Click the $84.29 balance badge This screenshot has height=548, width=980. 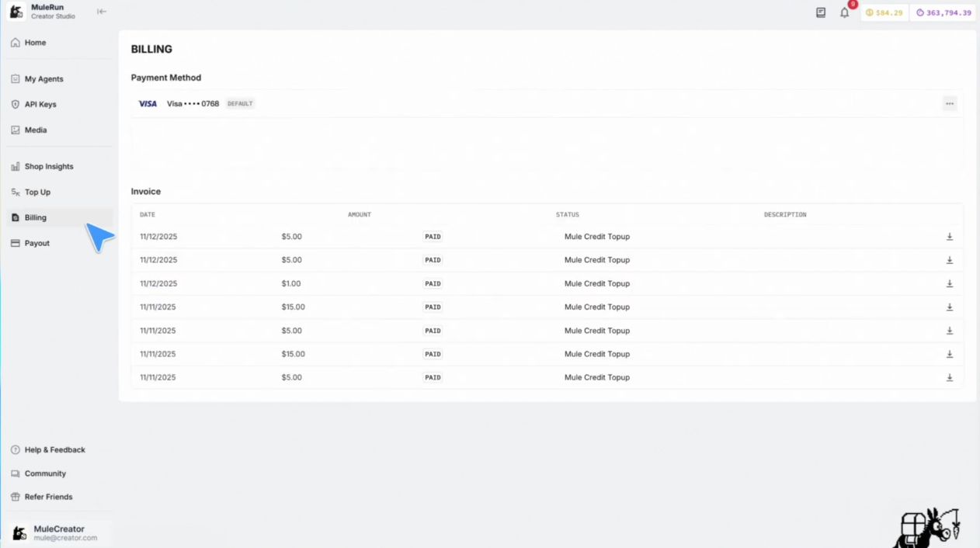pyautogui.click(x=884, y=12)
